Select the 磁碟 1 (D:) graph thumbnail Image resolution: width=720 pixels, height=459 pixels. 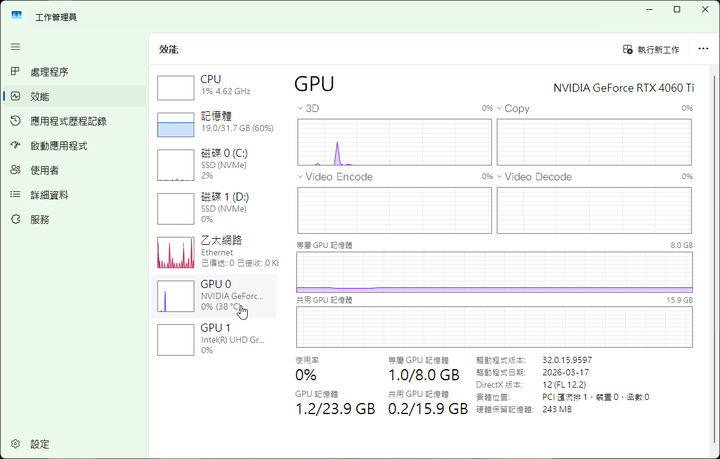(x=175, y=209)
